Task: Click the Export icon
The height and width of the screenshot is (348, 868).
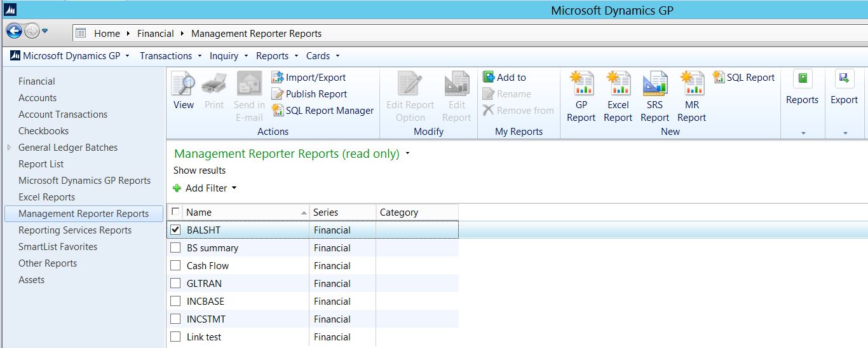Action: click(x=844, y=79)
